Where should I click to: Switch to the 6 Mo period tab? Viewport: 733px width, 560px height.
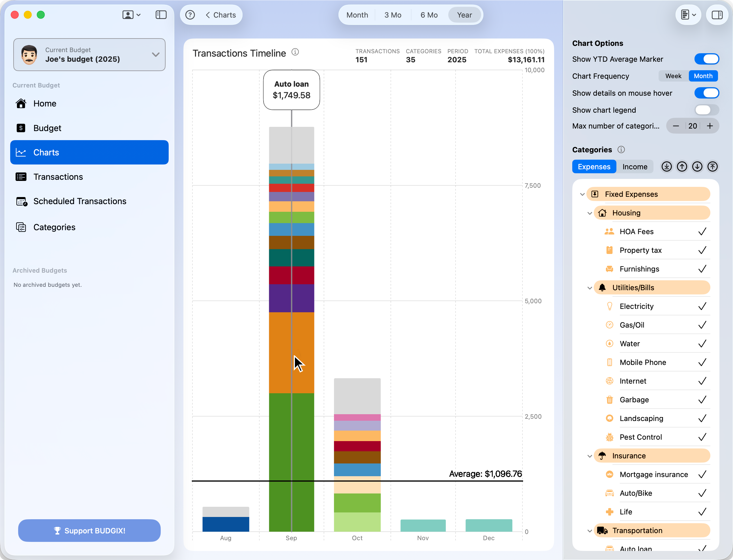tap(429, 15)
